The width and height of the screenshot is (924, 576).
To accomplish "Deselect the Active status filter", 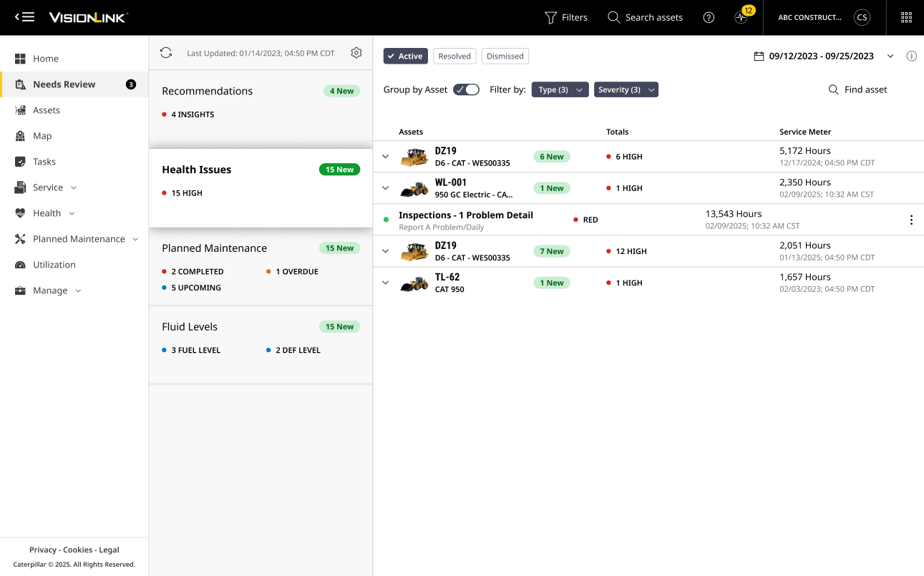I will 405,57.
